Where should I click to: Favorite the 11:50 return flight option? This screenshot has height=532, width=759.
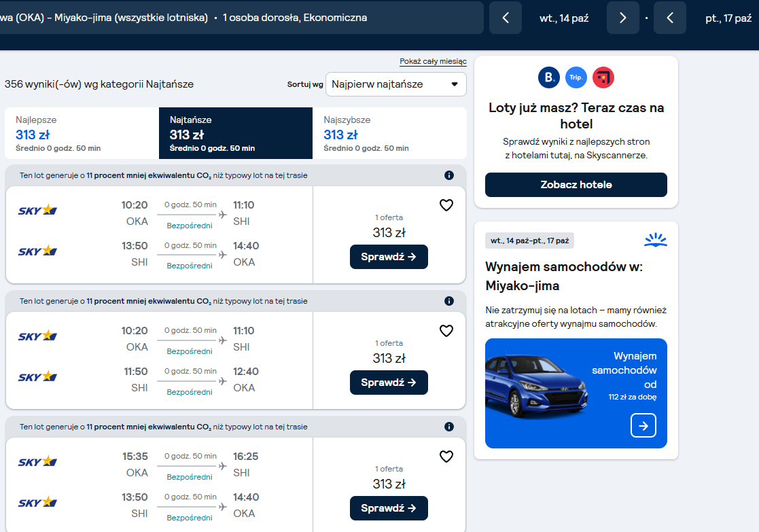446,331
